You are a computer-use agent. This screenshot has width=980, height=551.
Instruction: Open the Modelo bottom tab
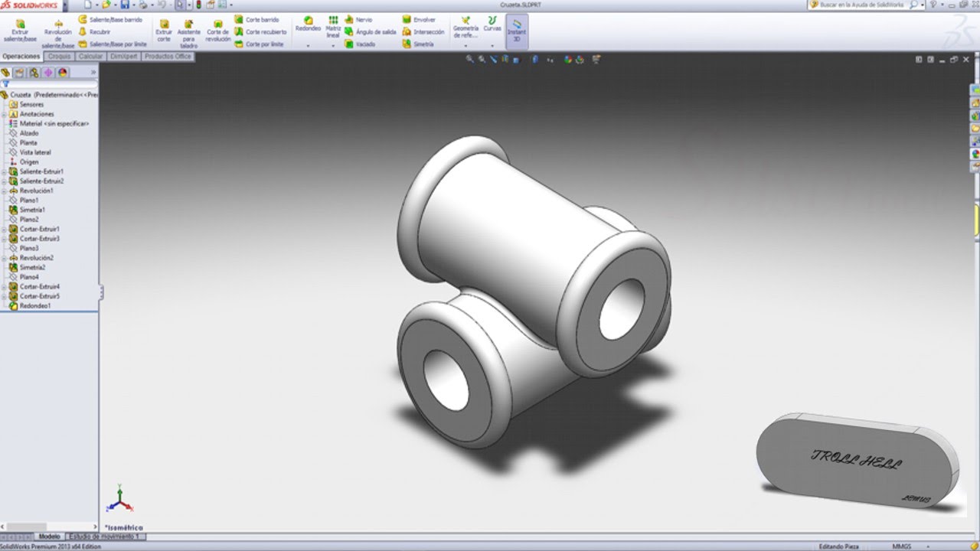pyautogui.click(x=49, y=537)
